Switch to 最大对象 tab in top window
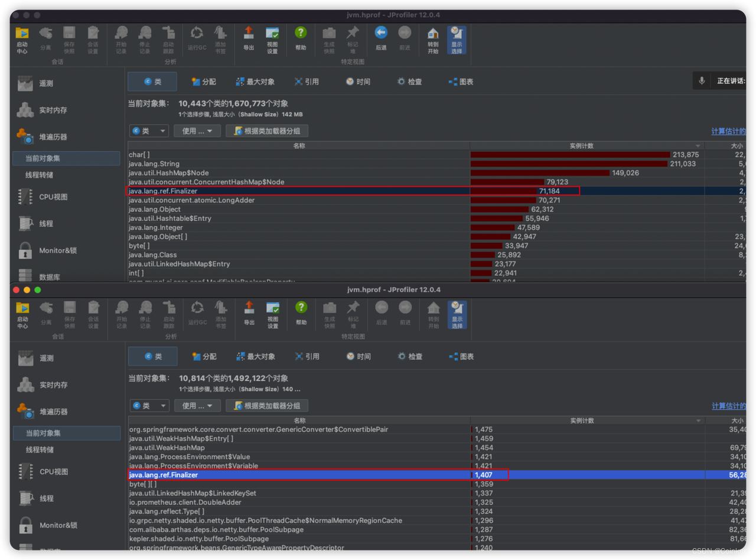756x560 pixels. pyautogui.click(x=255, y=82)
